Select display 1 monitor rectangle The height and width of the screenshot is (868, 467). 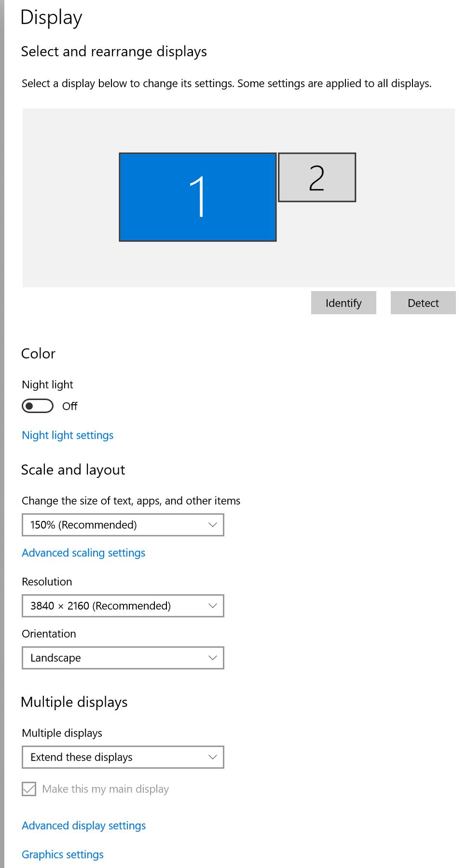[x=198, y=197]
